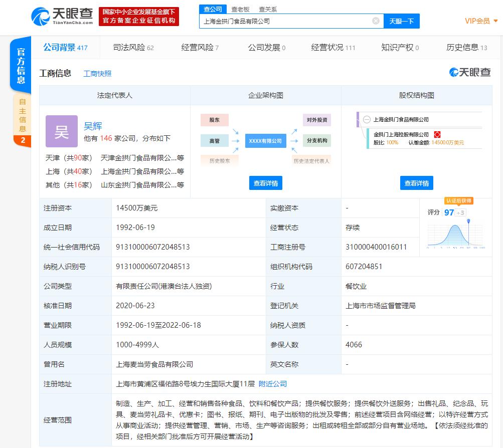The image size is (503, 448).
Task: Select the 自主信息 side tab
Action: [x=22, y=115]
